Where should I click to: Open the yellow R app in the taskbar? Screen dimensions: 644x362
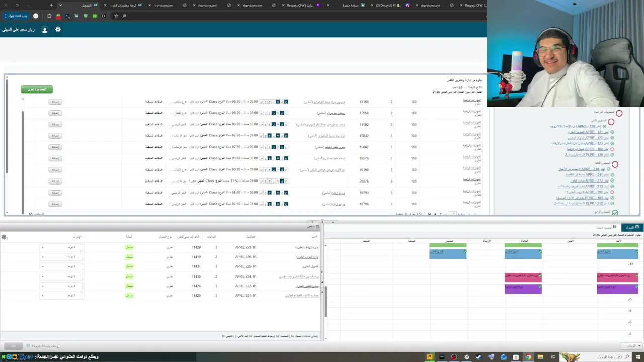point(429,357)
